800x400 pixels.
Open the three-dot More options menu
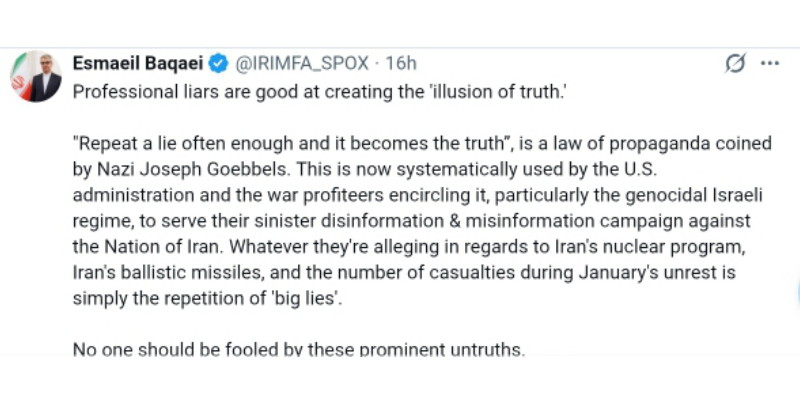point(769,63)
